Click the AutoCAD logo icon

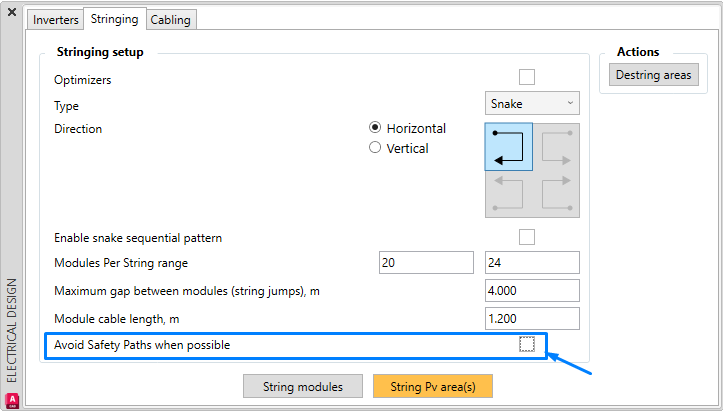pyautogui.click(x=12, y=400)
